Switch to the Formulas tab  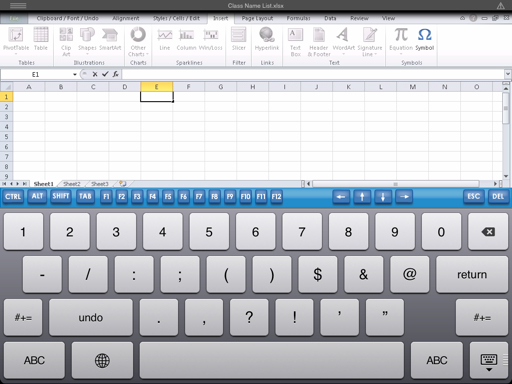pyautogui.click(x=298, y=18)
